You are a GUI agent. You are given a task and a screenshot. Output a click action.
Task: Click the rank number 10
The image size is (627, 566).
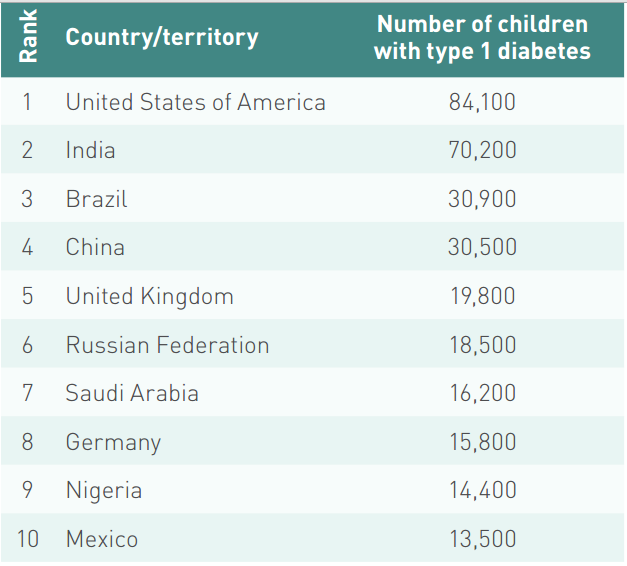click(28, 539)
